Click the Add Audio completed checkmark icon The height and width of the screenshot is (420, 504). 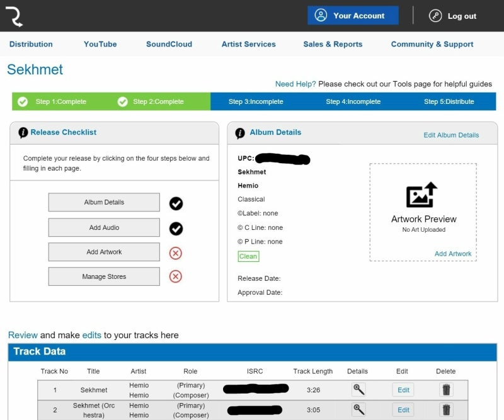(x=176, y=229)
